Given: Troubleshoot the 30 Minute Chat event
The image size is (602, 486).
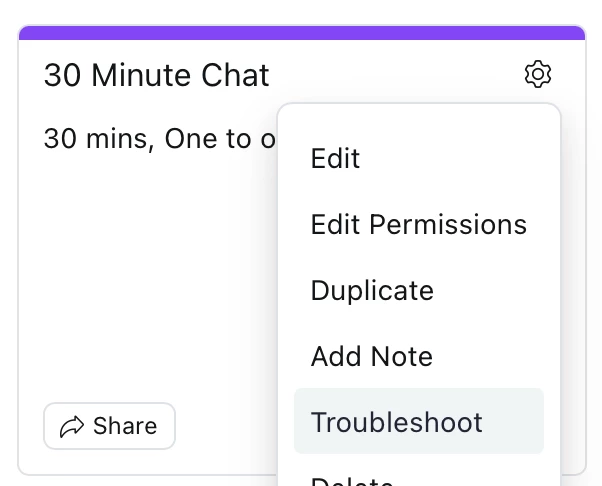Looking at the screenshot, I should pyautogui.click(x=419, y=421).
